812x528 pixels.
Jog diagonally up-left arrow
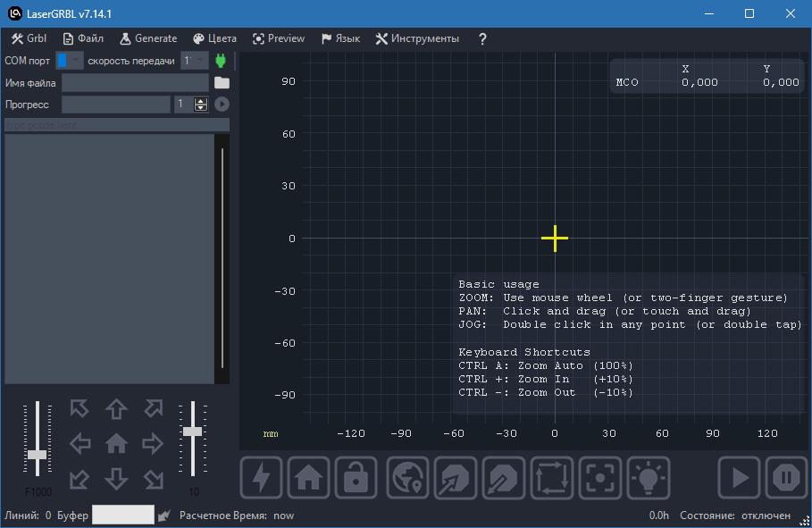[x=80, y=408]
